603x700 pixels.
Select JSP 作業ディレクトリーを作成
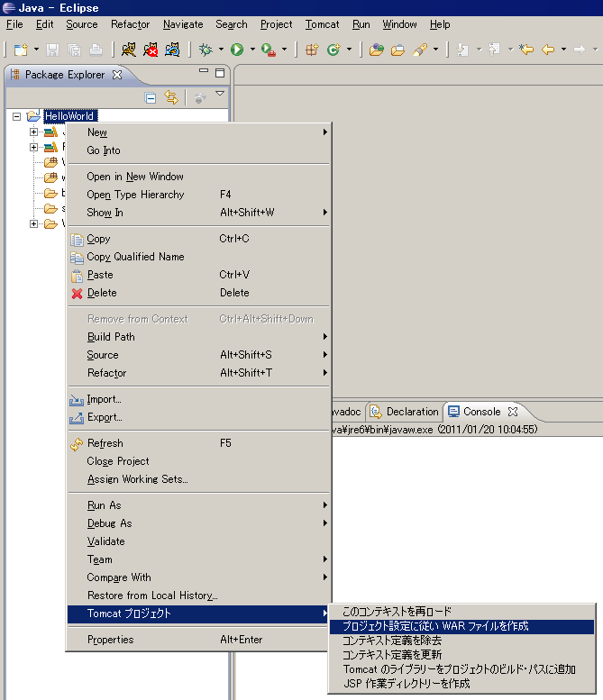click(x=461, y=684)
